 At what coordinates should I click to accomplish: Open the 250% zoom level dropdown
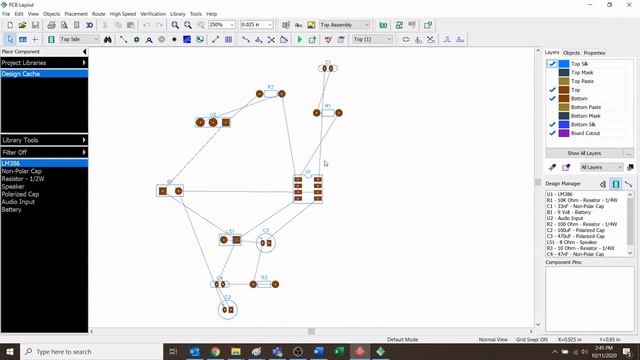(x=232, y=25)
